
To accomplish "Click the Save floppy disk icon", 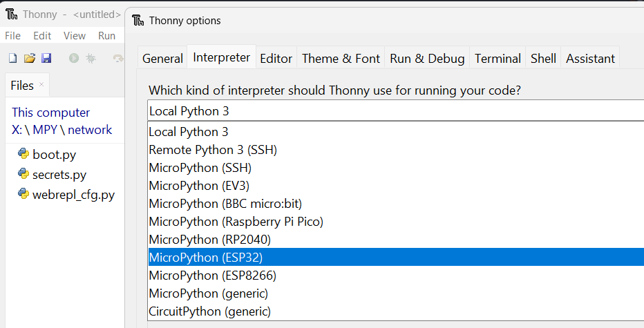I will (x=46, y=59).
